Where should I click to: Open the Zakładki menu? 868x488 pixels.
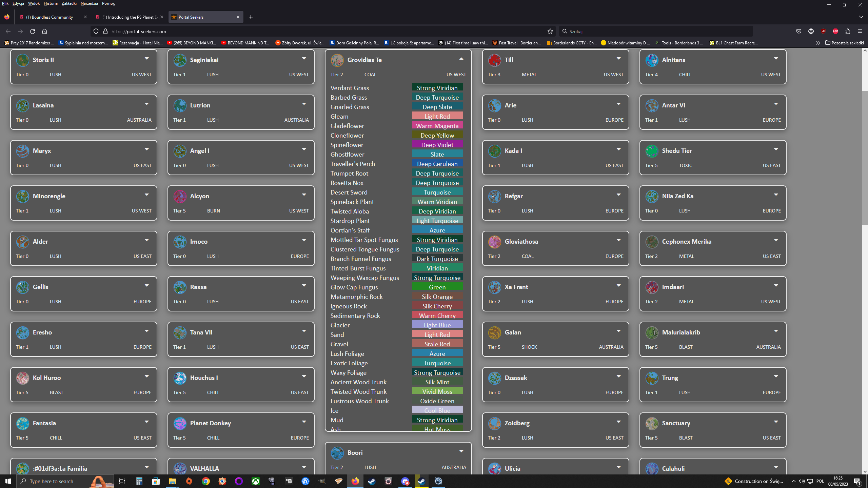69,3
